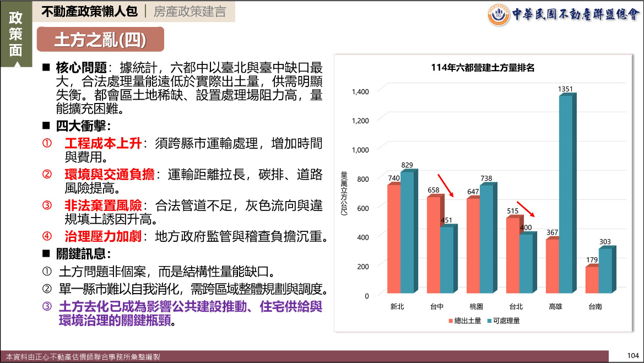Viewport: 644px width, 363px height.
Task: Select the 政策面 side tab
Action: (16, 34)
